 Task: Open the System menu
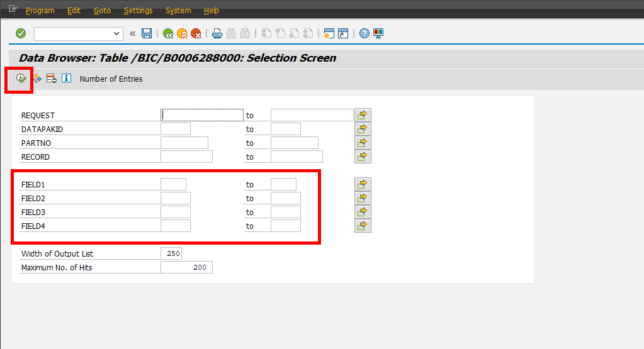178,11
